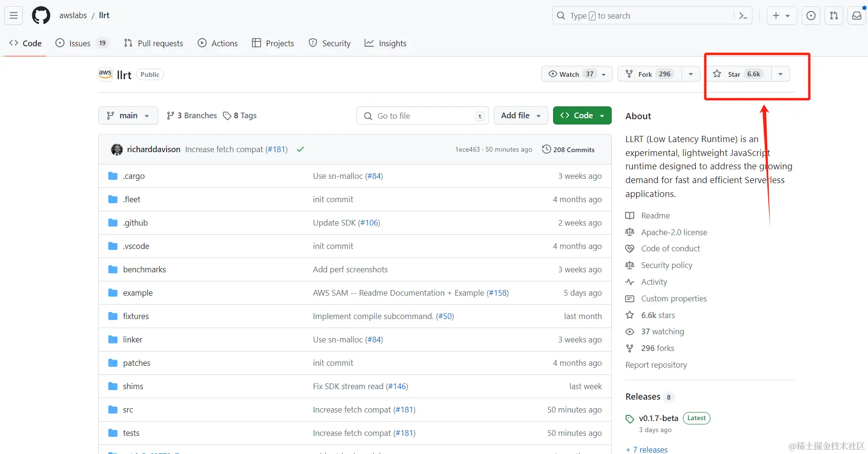View the green commit status checkmark
The image size is (868, 454).
click(x=300, y=149)
